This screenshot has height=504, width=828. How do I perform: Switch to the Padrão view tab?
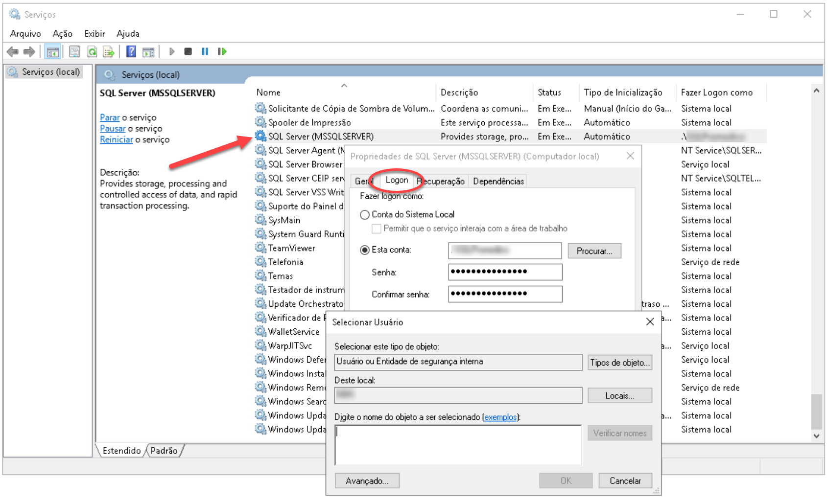pyautogui.click(x=164, y=451)
